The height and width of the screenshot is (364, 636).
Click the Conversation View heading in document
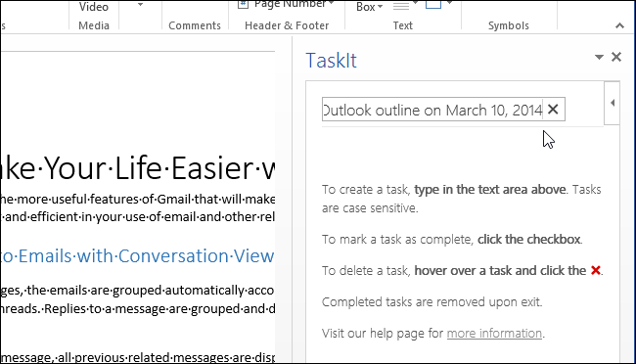[137, 256]
